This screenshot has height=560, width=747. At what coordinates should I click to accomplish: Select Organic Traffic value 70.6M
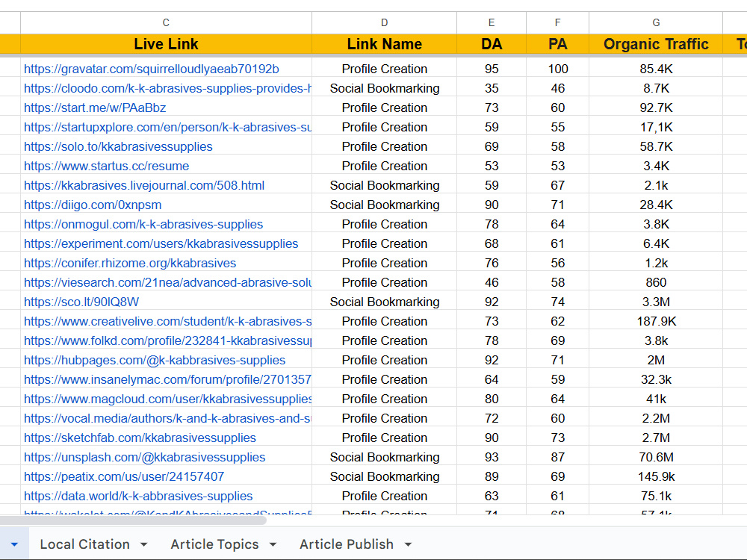pos(656,458)
